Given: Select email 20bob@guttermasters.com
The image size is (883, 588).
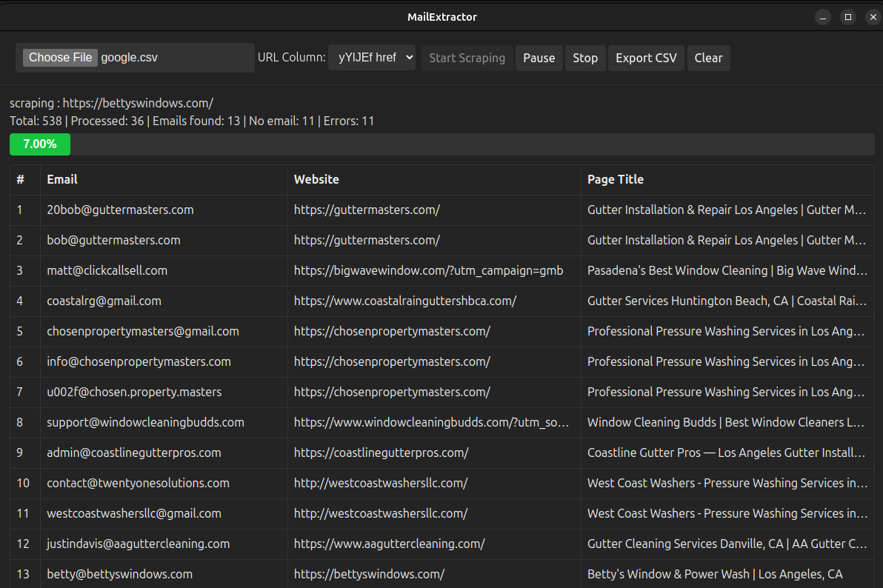Looking at the screenshot, I should (120, 210).
